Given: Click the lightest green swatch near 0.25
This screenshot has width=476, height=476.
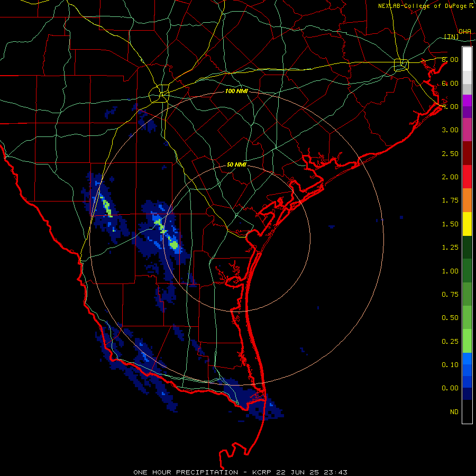Looking at the screenshot, I should (467, 341).
